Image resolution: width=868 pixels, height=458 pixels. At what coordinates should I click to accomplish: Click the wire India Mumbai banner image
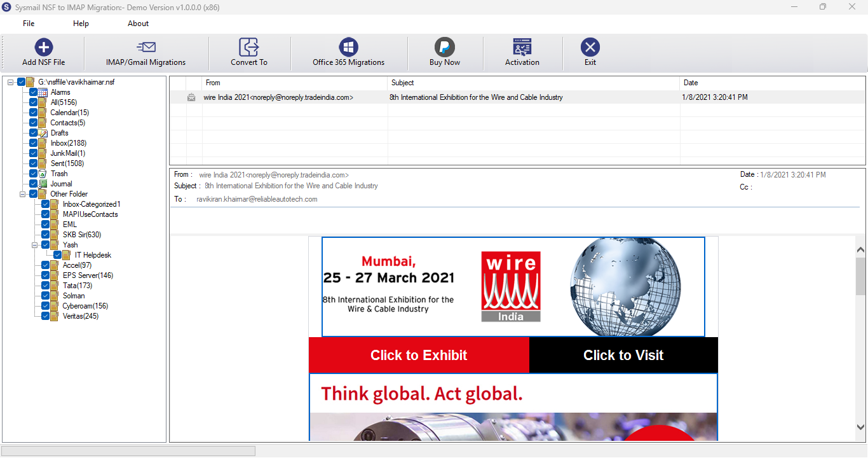(x=513, y=287)
